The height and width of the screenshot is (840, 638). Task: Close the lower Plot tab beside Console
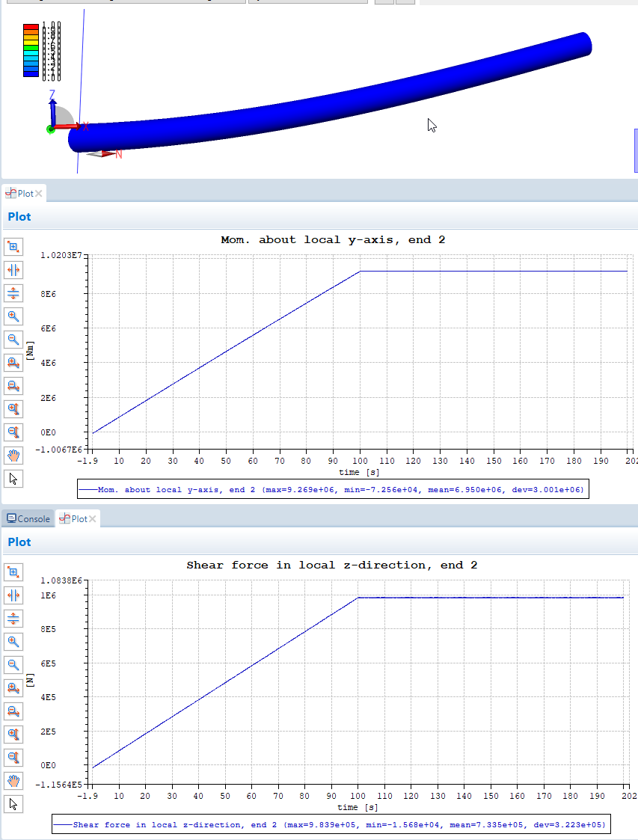(93, 519)
